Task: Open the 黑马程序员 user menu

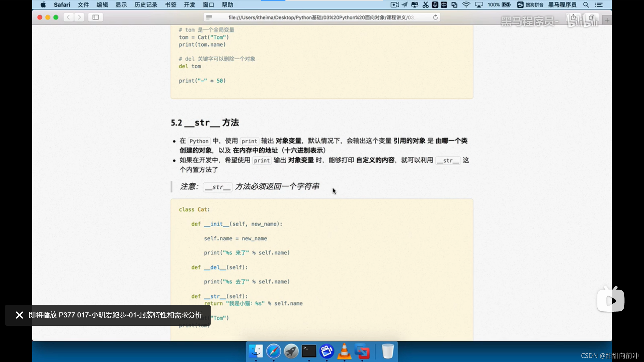Action: (562, 5)
